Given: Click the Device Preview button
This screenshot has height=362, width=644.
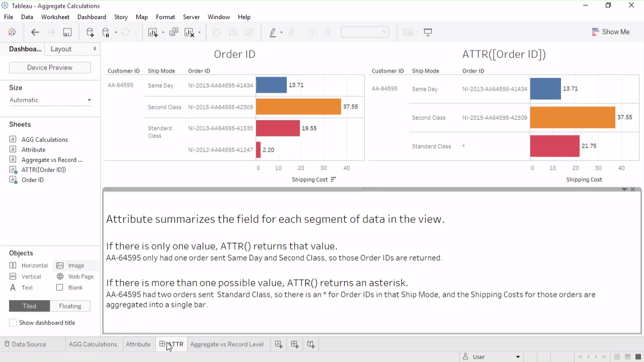Looking at the screenshot, I should coord(50,67).
